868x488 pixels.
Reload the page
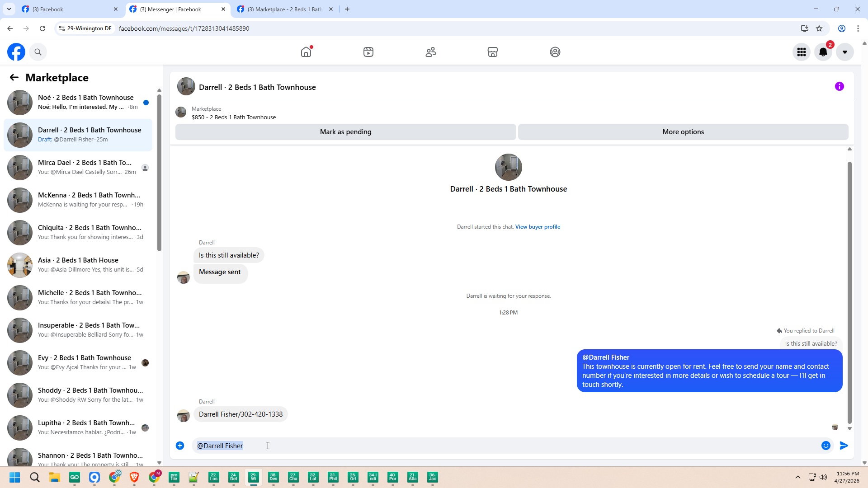[x=42, y=28]
